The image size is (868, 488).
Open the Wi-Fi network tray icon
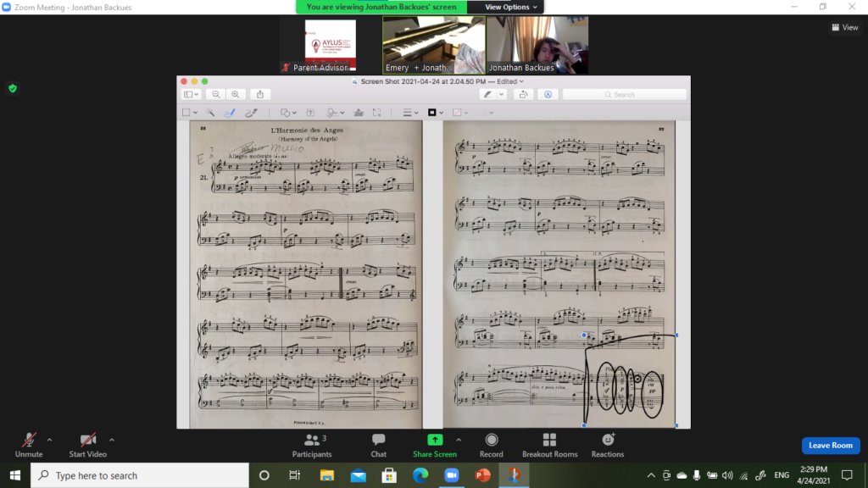(744, 475)
